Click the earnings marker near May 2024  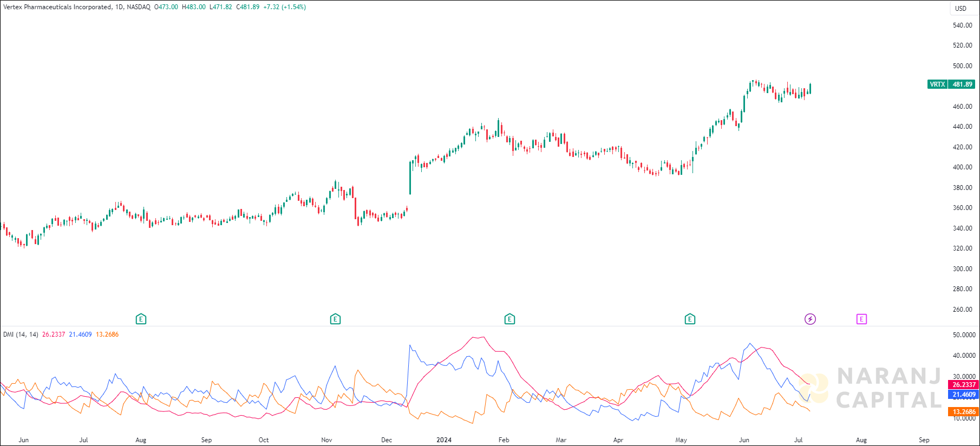[690, 319]
